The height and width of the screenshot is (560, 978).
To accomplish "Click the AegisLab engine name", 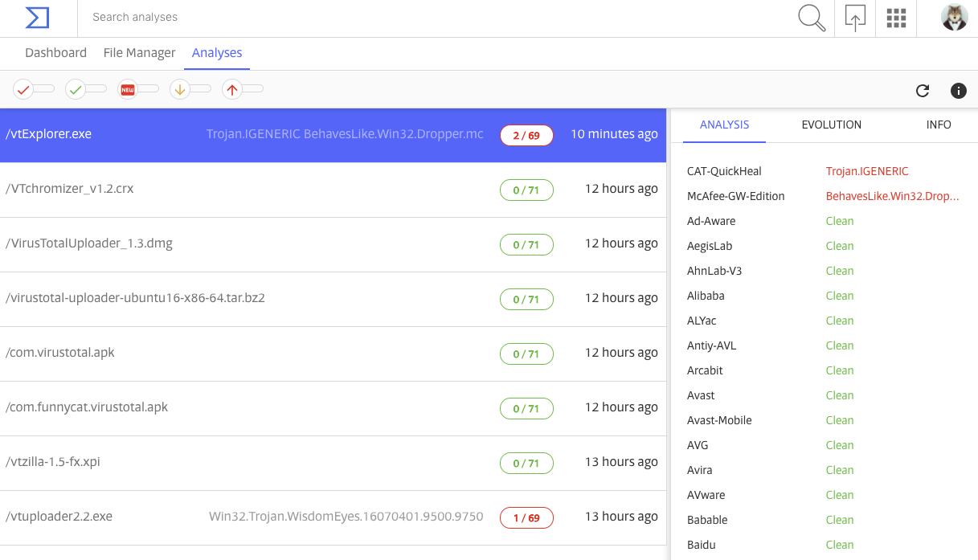I will [710, 246].
